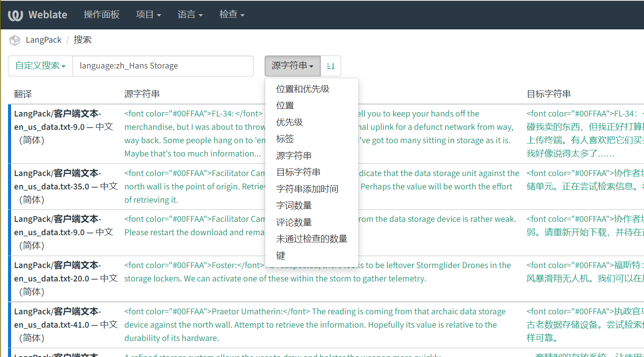Screen dimensions: 644x357
Task: Click the Foster Stormglider Drones source string
Action: pyautogui.click(x=318, y=272)
